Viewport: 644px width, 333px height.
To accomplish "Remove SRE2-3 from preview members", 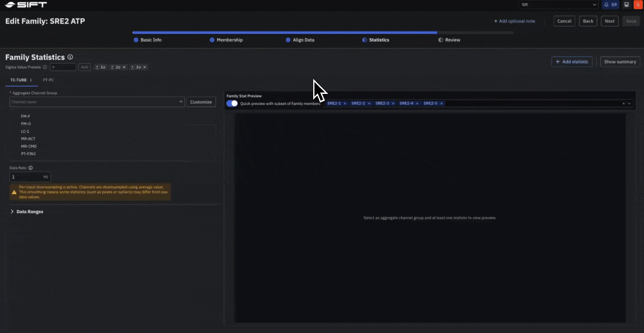I will [x=393, y=104].
